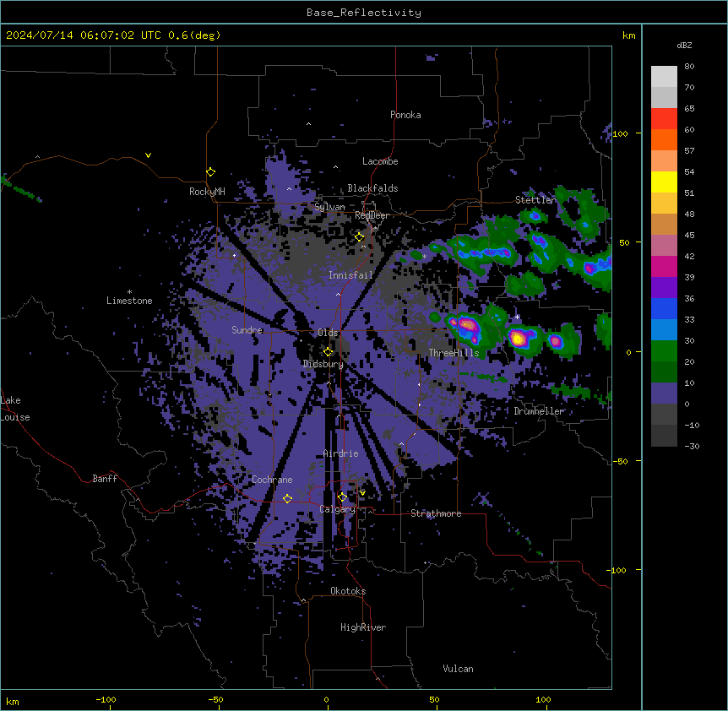Click the Vulcan label
This screenshot has width=728, height=711.
coord(458,669)
